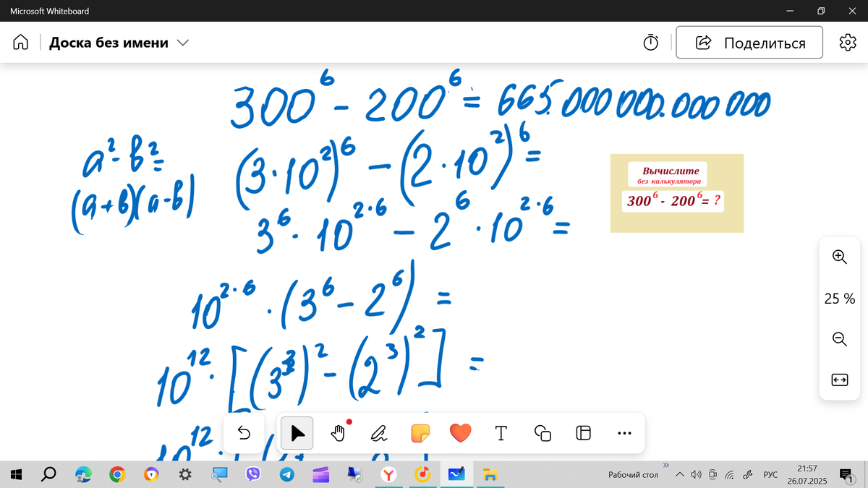Zoom in on the canvas
This screenshot has width=868, height=488.
coord(840,257)
